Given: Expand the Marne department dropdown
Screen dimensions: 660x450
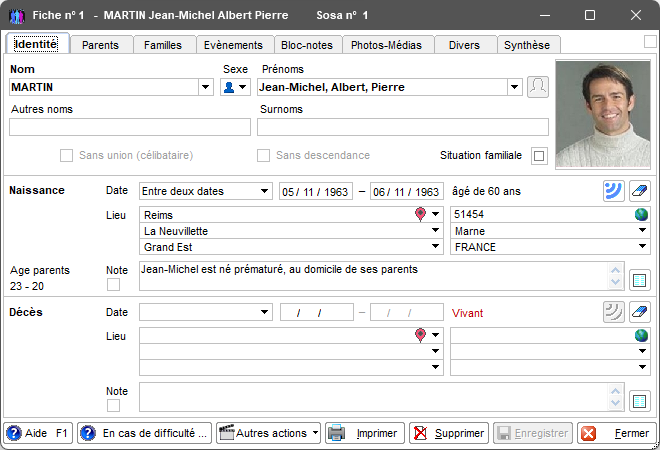Looking at the screenshot, I should coord(642,230).
